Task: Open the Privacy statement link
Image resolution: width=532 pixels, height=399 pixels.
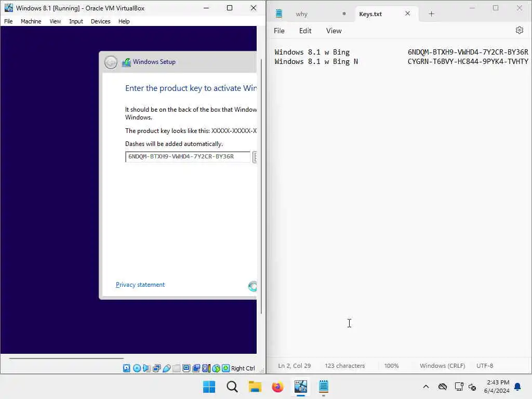Action: pos(140,285)
